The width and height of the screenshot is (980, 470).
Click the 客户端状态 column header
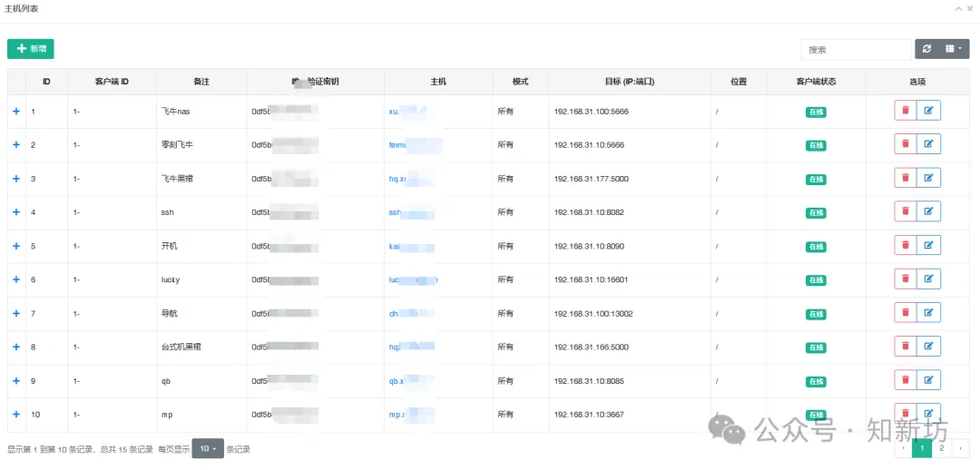point(816,82)
